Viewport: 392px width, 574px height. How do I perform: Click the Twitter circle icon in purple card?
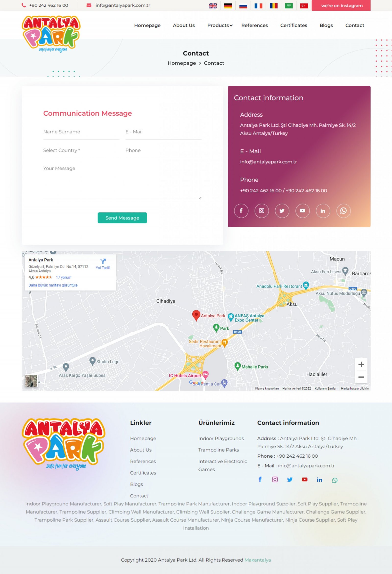tap(282, 211)
